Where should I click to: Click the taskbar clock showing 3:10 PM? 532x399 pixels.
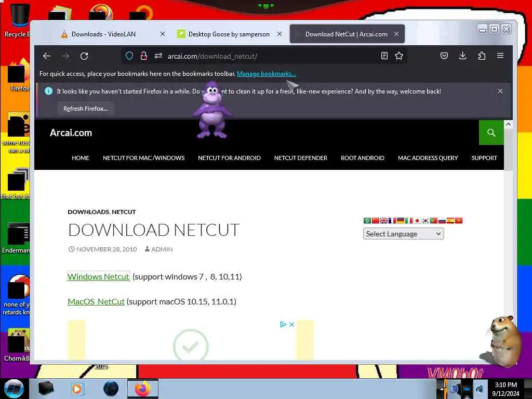pos(506,389)
